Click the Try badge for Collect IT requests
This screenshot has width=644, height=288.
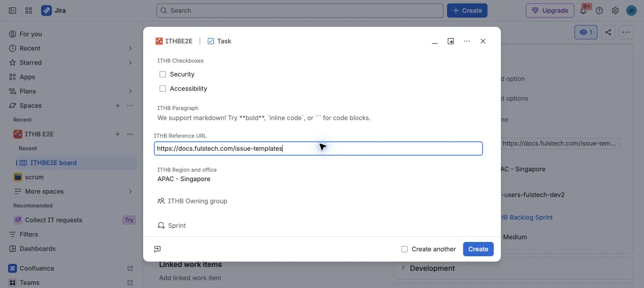click(129, 220)
